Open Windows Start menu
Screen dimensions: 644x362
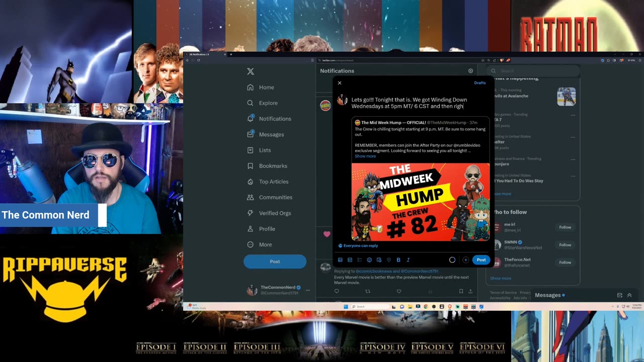pyautogui.click(x=346, y=307)
